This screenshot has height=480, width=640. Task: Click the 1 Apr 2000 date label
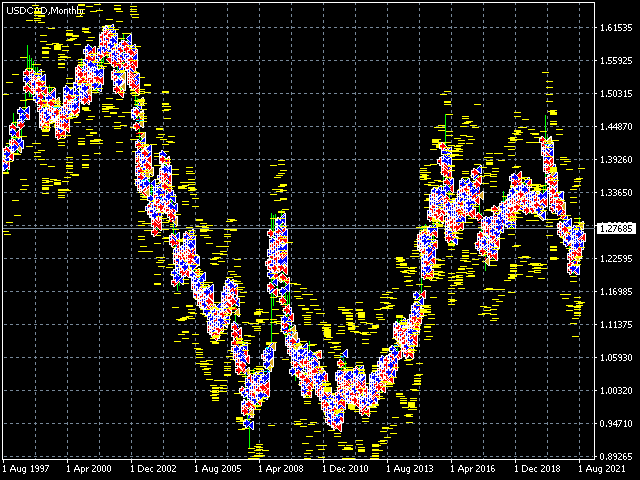(89, 469)
